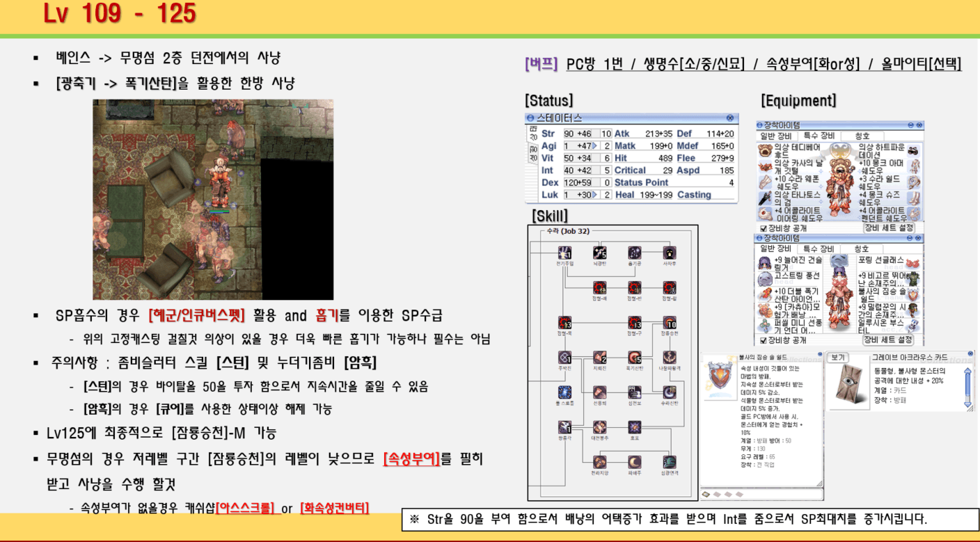The width and height of the screenshot is (980, 542).
Task: Select the 주박진 skill icon
Action: tap(564, 358)
